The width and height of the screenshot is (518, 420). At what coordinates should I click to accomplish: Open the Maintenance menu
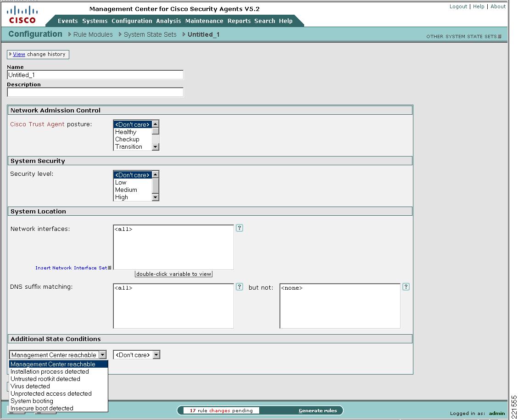[x=204, y=21]
